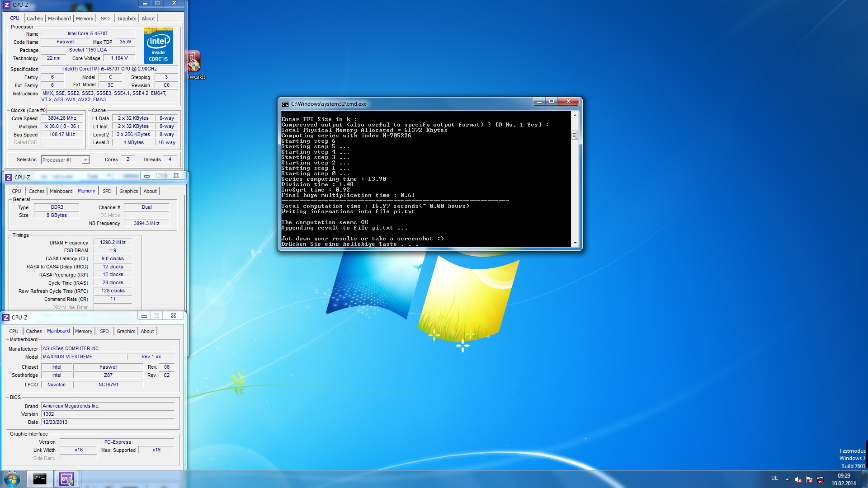Click the cmd.exe title bar icon
The width and height of the screenshot is (868, 488).
coord(285,104)
